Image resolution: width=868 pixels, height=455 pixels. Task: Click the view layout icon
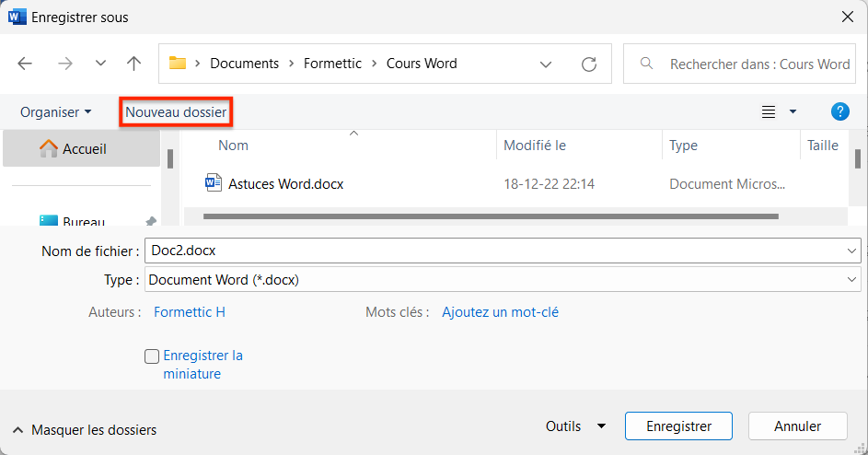(x=769, y=112)
